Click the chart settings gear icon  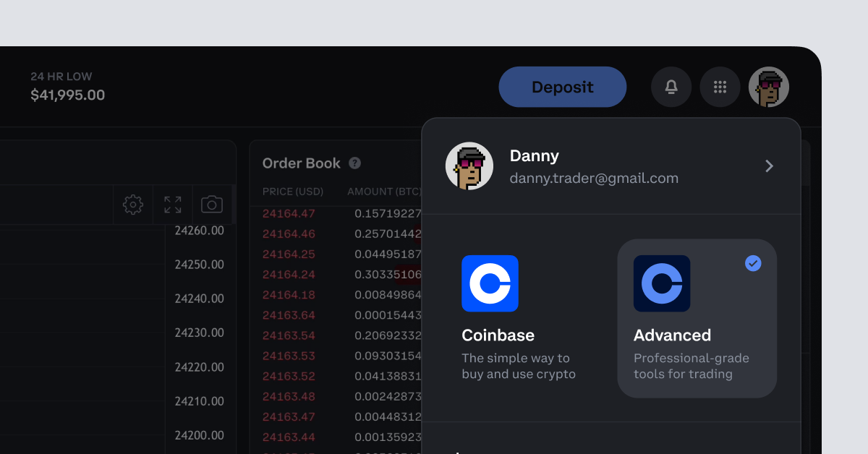coord(133,205)
